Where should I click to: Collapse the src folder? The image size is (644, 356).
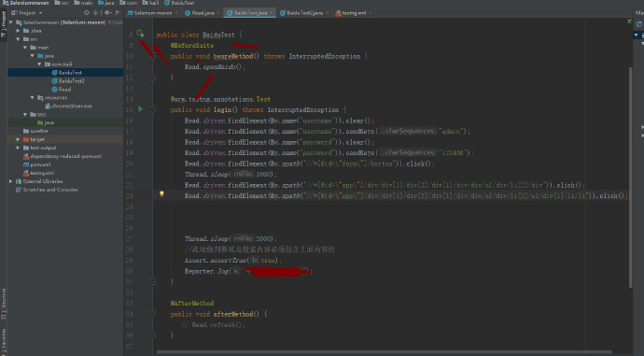pyautogui.click(x=18, y=39)
